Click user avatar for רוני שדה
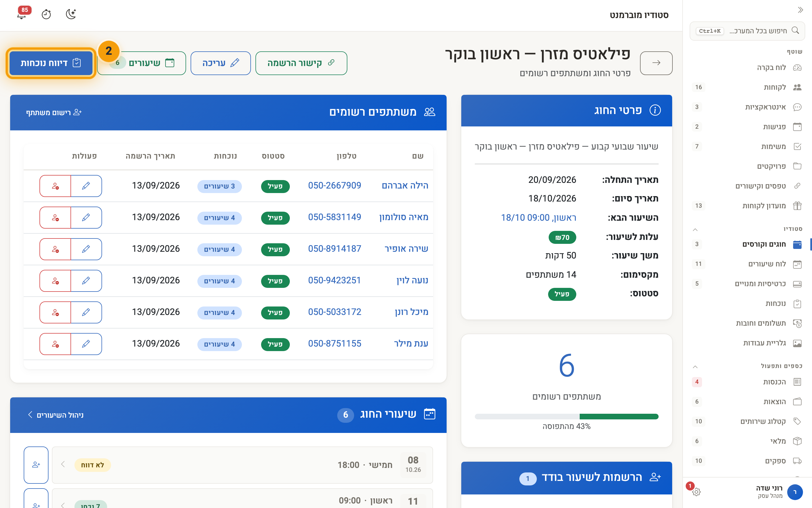 pos(795,492)
